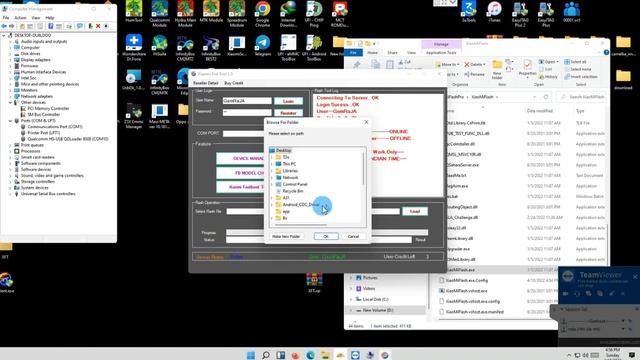Open the HiSuite desktop shortcut
This screenshot has height=360, width=640.
(x=160, y=46)
